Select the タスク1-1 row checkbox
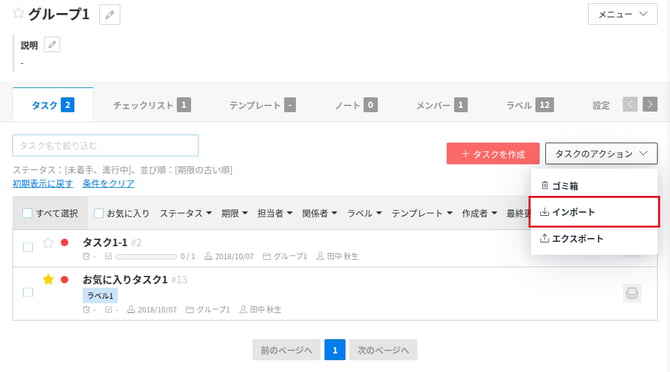This screenshot has width=670, height=372. tap(28, 247)
